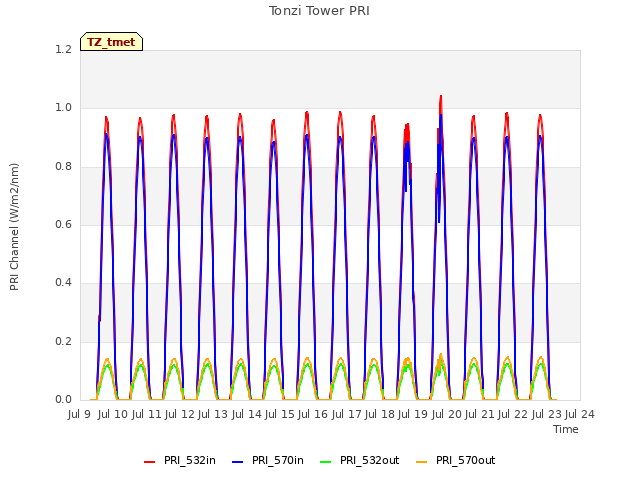Image resolution: width=640 pixels, height=480 pixels.
Task: Click the y-axis label PRI Channel (W/m2/nm)
Action: 14,227
